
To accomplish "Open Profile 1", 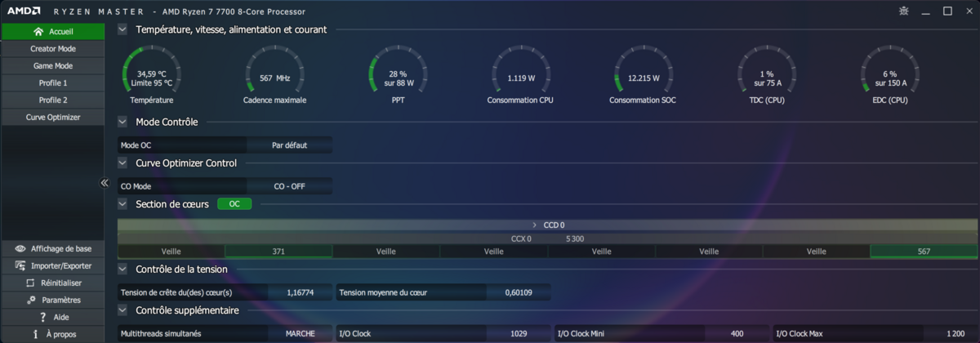I will click(52, 83).
